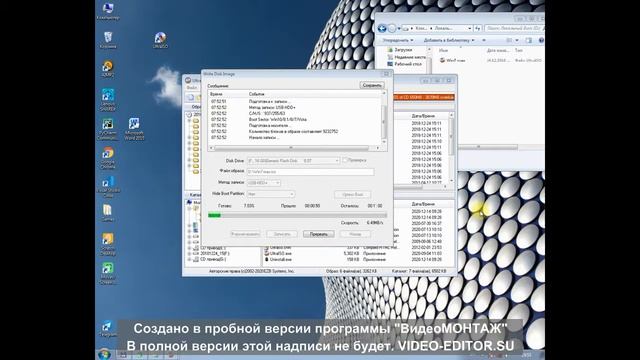This screenshot has width=640, height=360.
Task: Select the UltraISO.exe file in the lower list
Action: coord(278,253)
